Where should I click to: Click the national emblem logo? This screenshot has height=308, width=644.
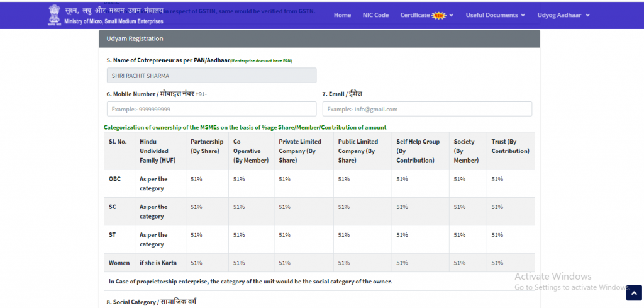[55, 15]
